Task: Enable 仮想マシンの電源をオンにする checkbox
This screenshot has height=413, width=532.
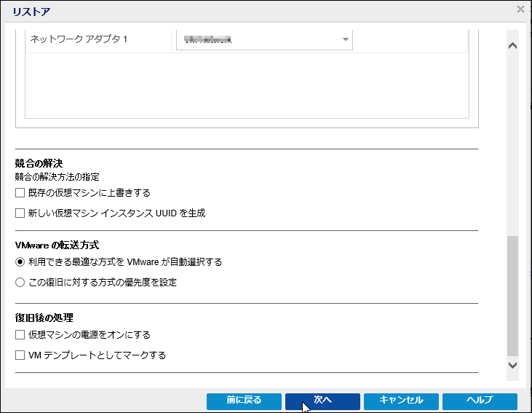Action: point(20,335)
